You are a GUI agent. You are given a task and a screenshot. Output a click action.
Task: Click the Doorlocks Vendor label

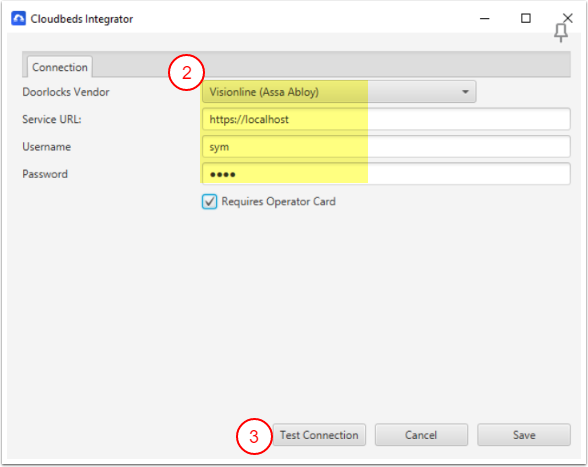(66, 92)
